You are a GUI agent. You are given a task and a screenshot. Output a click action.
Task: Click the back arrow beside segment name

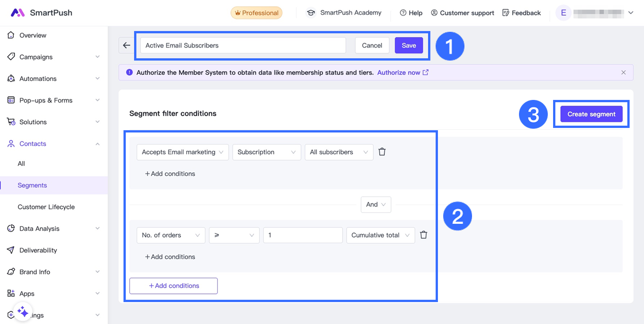point(127,45)
